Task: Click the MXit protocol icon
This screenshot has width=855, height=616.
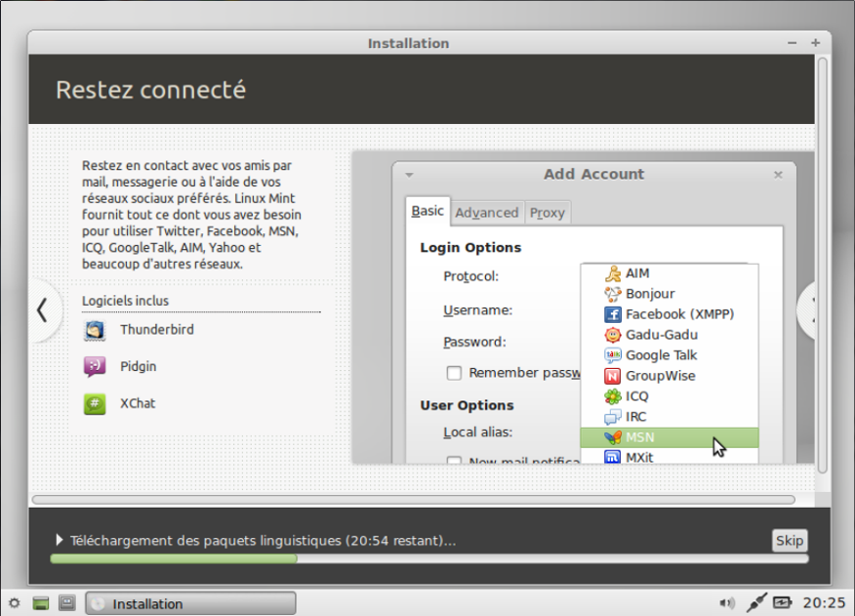Action: click(x=613, y=457)
